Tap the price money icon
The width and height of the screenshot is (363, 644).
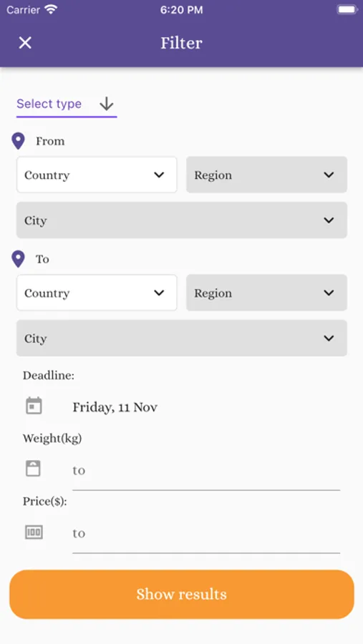(34, 532)
